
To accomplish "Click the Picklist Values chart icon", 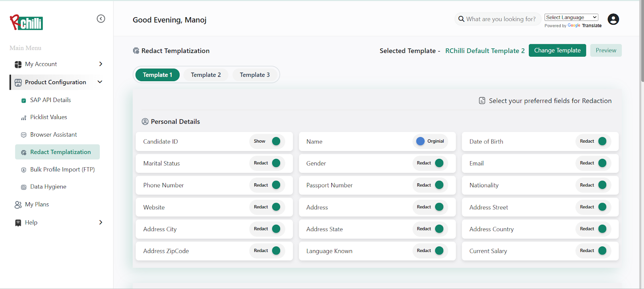I will pos(24,118).
